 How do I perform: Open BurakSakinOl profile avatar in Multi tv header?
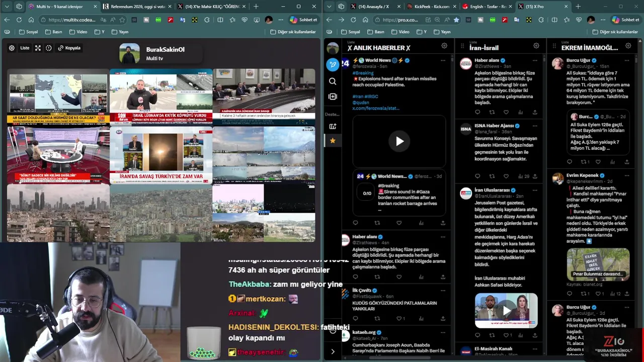pos(129,54)
